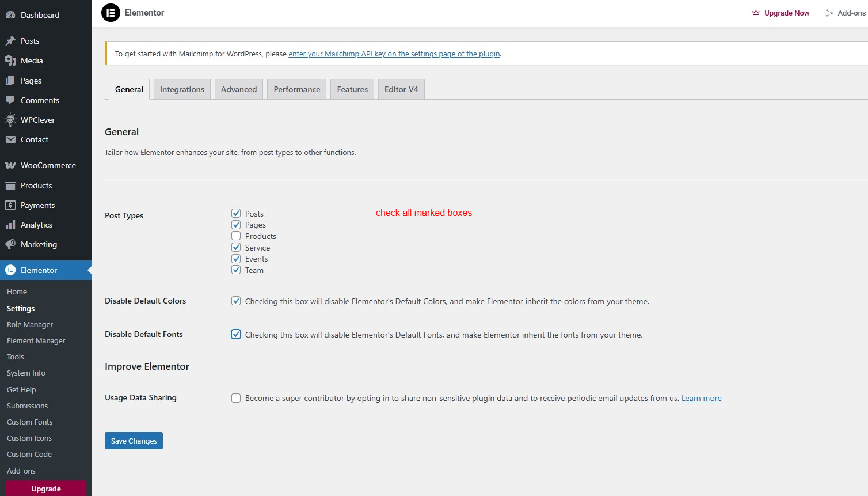Switch to the Integrations tab

pos(182,89)
